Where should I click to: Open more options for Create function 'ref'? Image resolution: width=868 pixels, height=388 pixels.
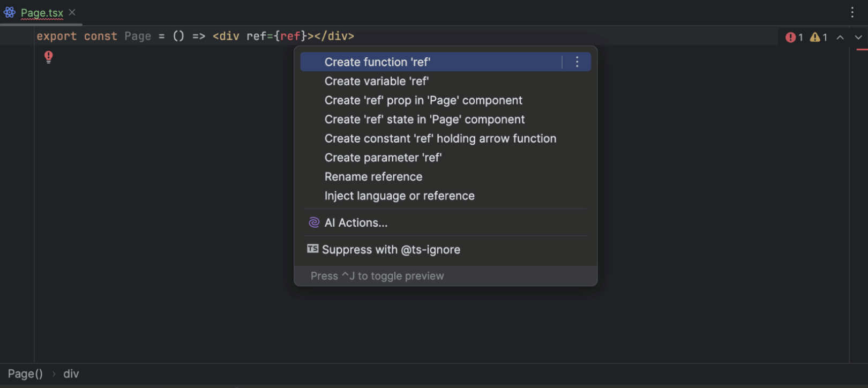(x=577, y=62)
